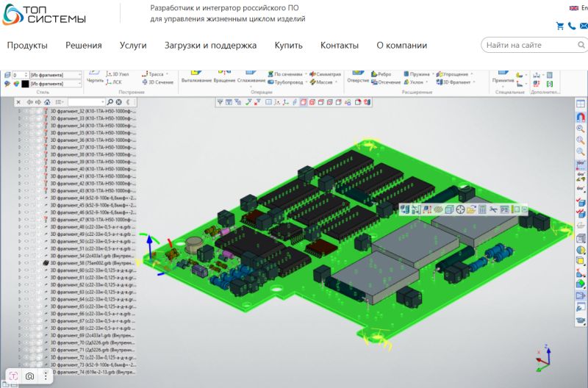Click the black color swatch in Стиль
The height and width of the screenshot is (388, 588).
(x=24, y=84)
